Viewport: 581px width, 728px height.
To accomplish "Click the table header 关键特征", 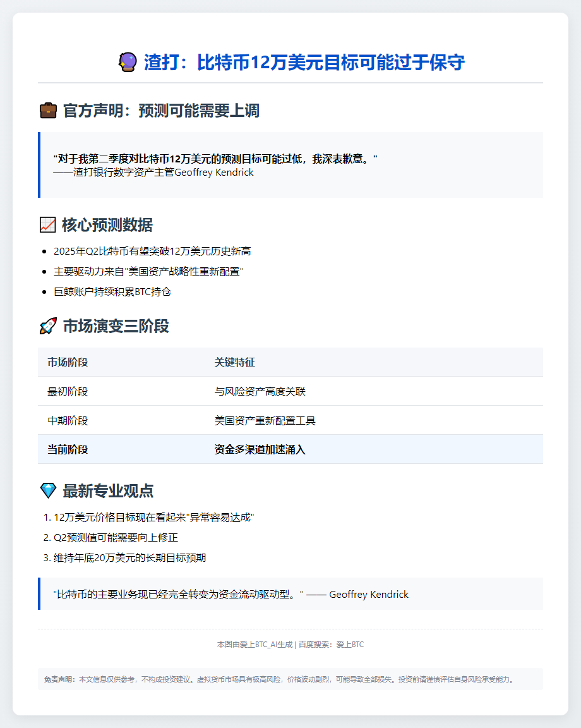I will 235,362.
